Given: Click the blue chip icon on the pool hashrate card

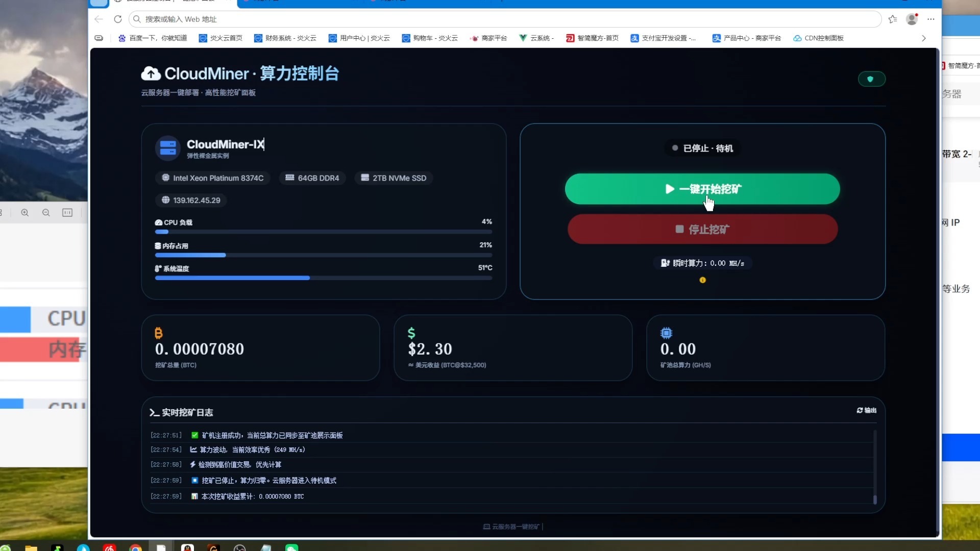Looking at the screenshot, I should (666, 333).
